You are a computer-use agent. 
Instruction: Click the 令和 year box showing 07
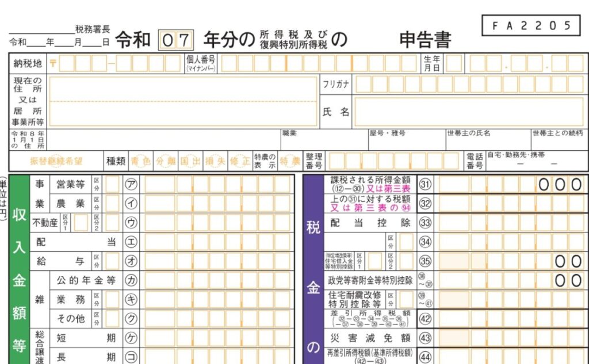176,40
